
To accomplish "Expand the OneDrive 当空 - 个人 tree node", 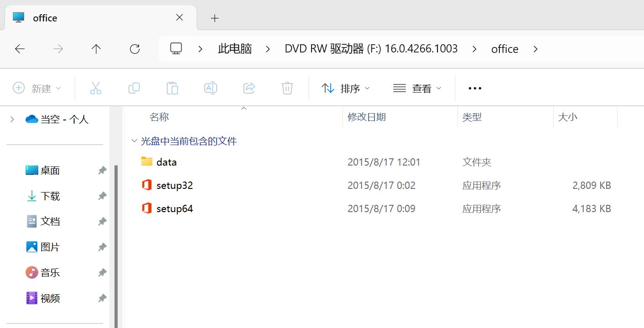I will pyautogui.click(x=12, y=119).
